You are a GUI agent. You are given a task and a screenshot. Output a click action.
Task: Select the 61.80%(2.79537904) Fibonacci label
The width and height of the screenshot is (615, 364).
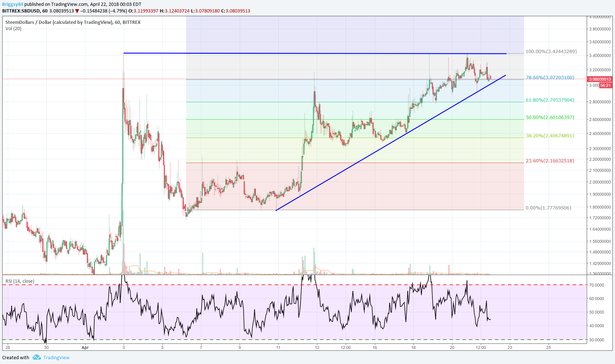click(550, 100)
